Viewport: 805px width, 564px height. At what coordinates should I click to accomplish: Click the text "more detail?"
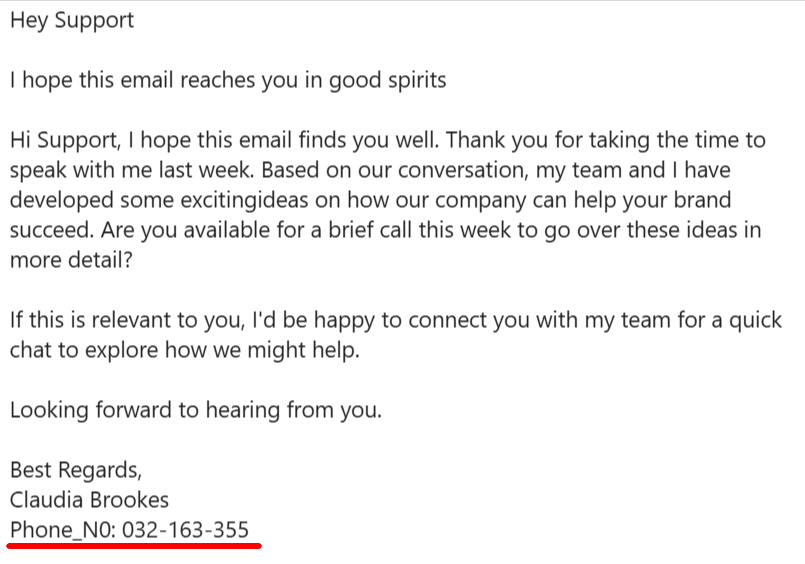[x=71, y=260]
